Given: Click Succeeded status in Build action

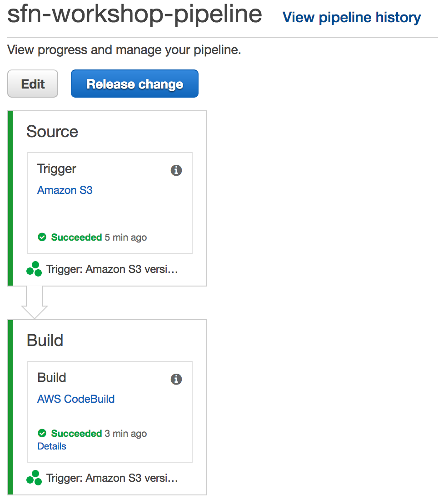Looking at the screenshot, I should (x=76, y=433).
